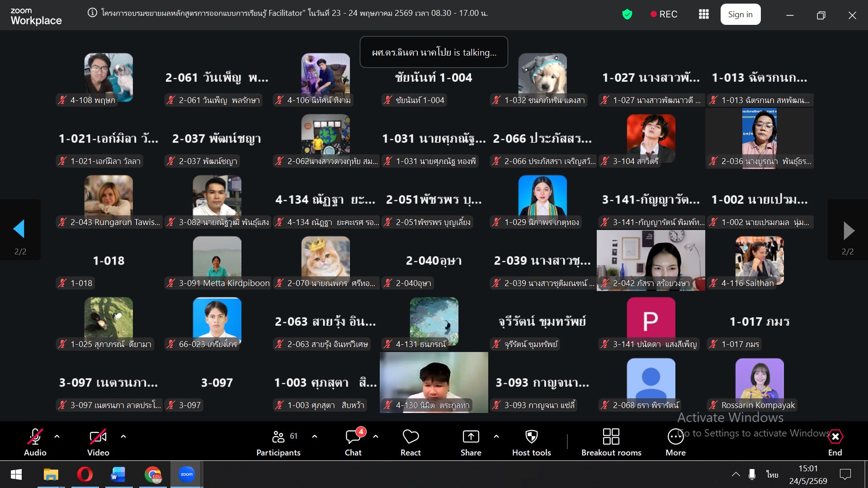Click the '1-021' large name tile

[108, 138]
